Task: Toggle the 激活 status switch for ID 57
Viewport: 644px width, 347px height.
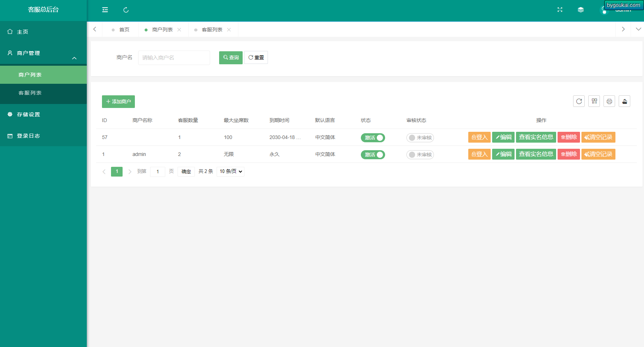Action: pos(373,138)
